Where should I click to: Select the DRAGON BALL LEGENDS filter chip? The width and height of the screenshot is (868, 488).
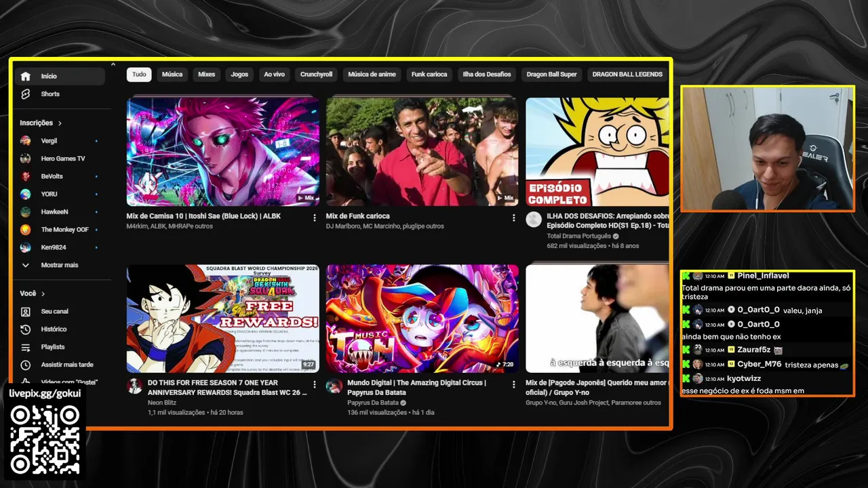[x=627, y=75]
